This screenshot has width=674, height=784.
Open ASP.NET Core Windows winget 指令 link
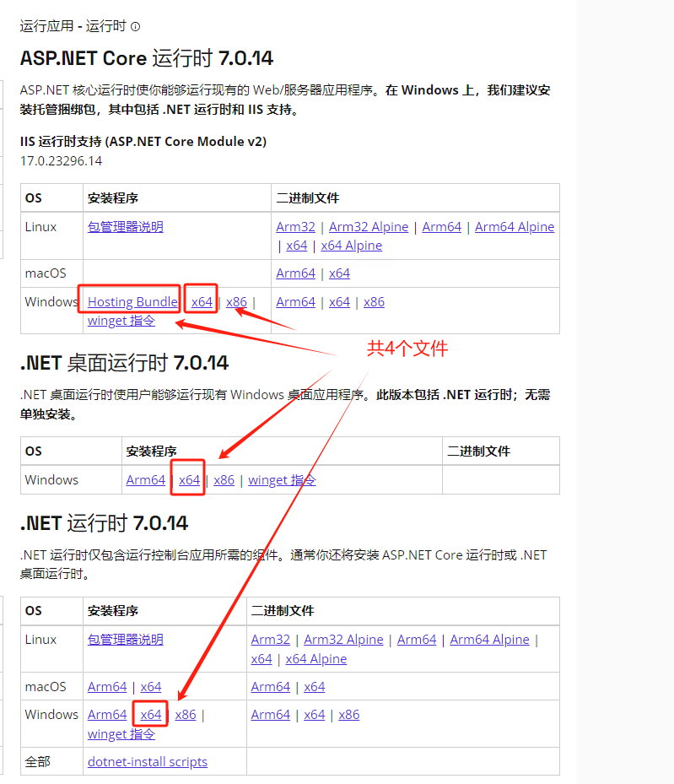pyautogui.click(x=121, y=321)
